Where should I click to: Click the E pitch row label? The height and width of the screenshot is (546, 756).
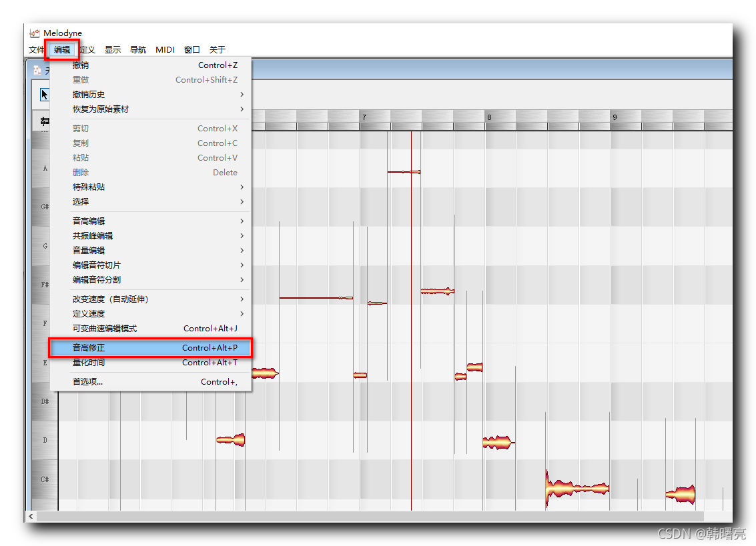pyautogui.click(x=45, y=363)
